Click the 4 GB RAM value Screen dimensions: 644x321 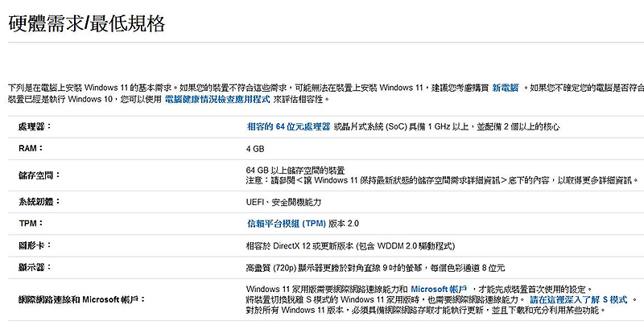(255, 149)
